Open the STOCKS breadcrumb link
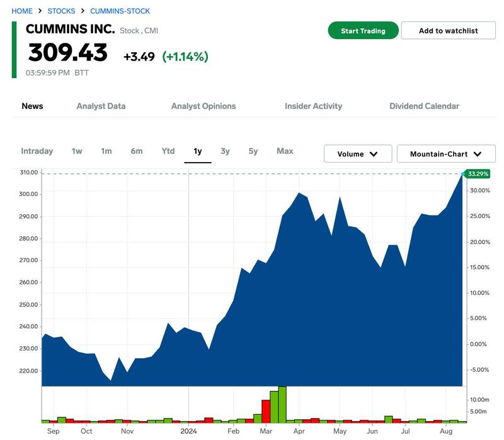 (61, 11)
